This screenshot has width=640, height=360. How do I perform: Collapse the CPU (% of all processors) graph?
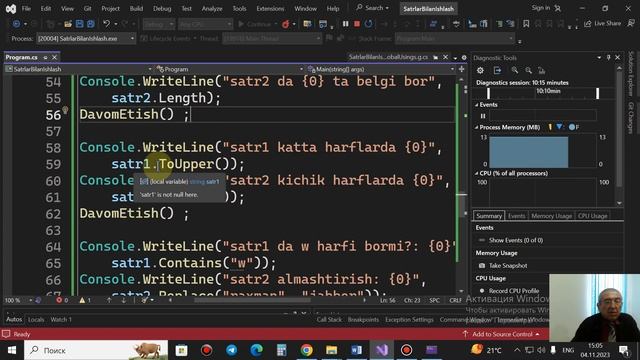pos(476,173)
